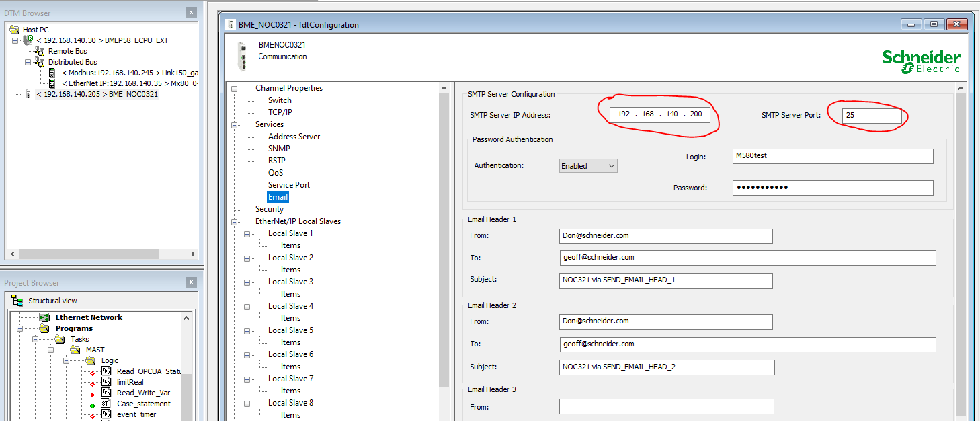Viewport: 980px width, 421px height.
Task: Select Case_statement section in Project Browser
Action: click(x=143, y=404)
